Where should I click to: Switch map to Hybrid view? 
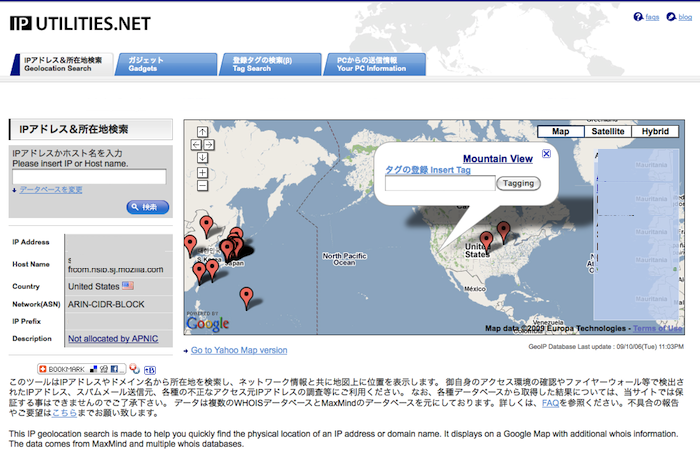coord(655,131)
